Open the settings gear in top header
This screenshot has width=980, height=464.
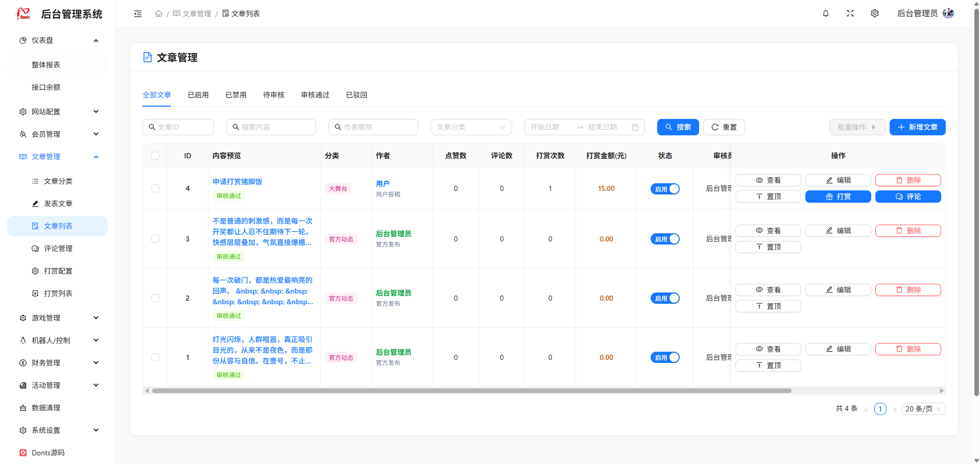pyautogui.click(x=875, y=13)
